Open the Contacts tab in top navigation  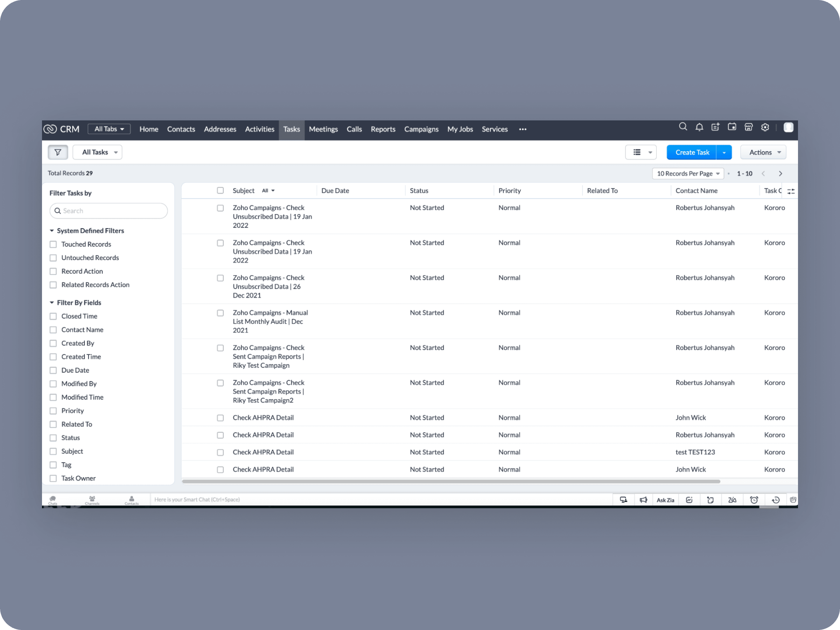tap(181, 129)
